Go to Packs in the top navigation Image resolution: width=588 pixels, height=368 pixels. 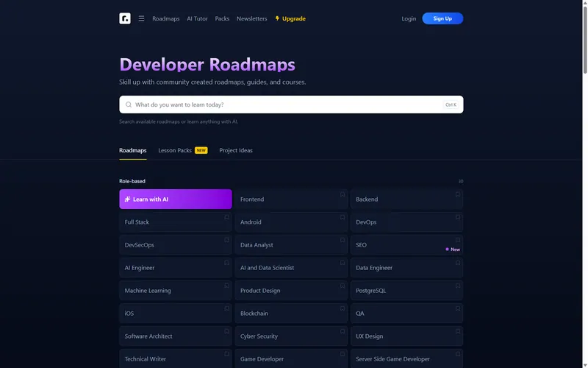(x=222, y=18)
